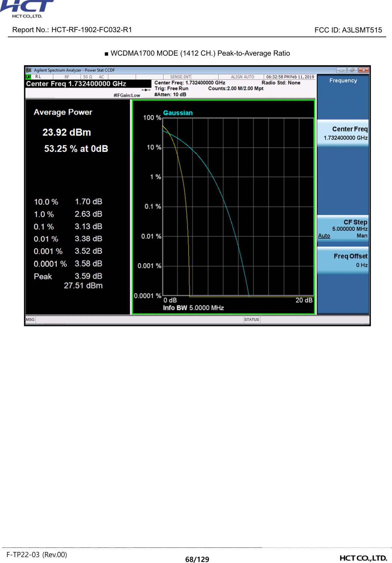This screenshot has height=563, width=392.
Task: Click the 20 dB axis end label
Action: click(x=304, y=300)
